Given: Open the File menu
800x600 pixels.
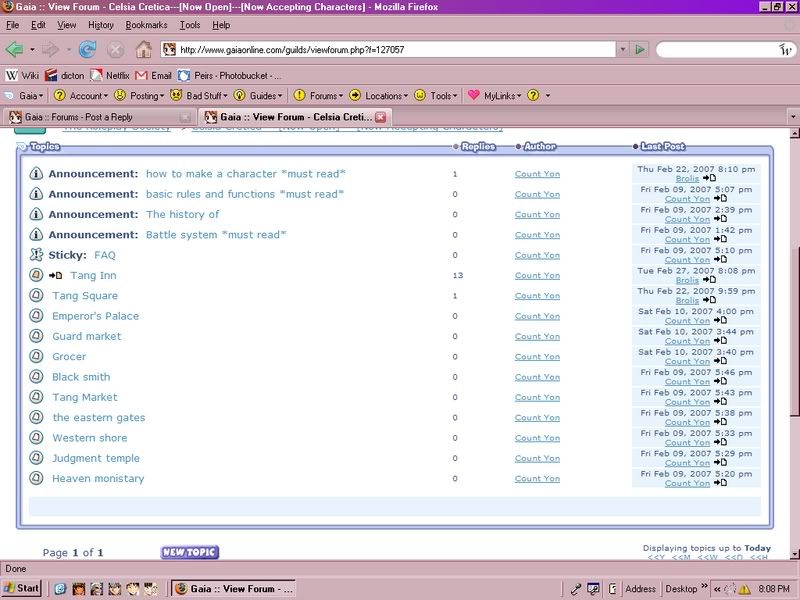Looking at the screenshot, I should click(x=12, y=25).
